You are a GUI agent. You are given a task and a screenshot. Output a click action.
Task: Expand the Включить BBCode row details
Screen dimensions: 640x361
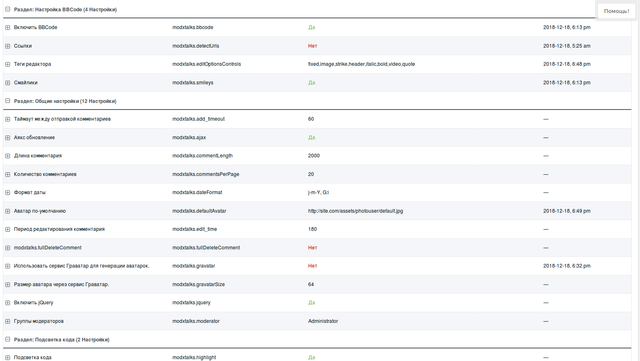point(7,27)
